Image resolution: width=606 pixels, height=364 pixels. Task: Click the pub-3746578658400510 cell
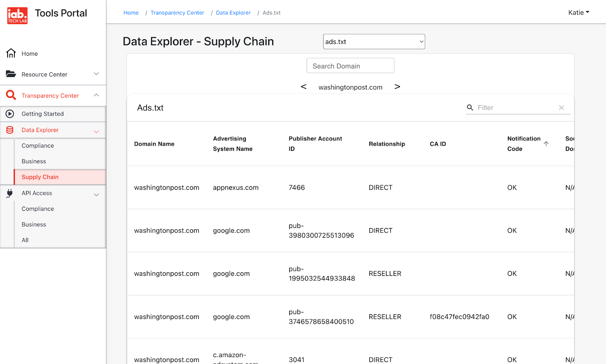click(x=321, y=317)
